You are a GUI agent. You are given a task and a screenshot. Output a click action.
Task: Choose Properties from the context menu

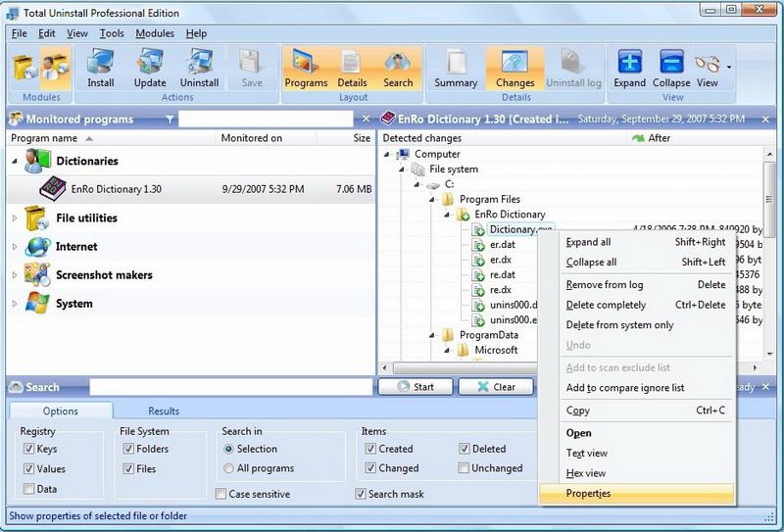(588, 494)
